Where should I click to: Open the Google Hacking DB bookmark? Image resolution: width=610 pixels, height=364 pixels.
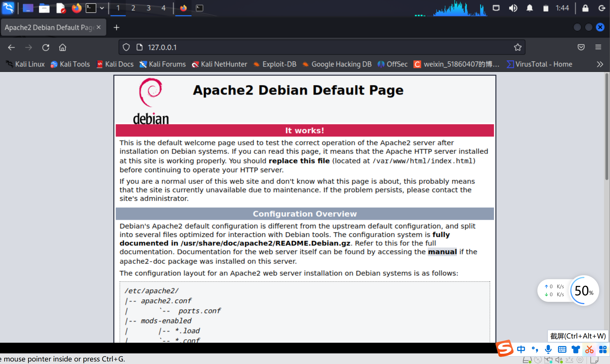(x=337, y=64)
